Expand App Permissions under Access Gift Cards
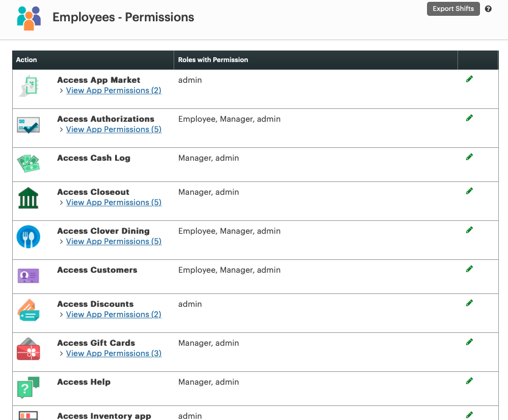Image resolution: width=508 pixels, height=420 pixels. click(x=113, y=353)
